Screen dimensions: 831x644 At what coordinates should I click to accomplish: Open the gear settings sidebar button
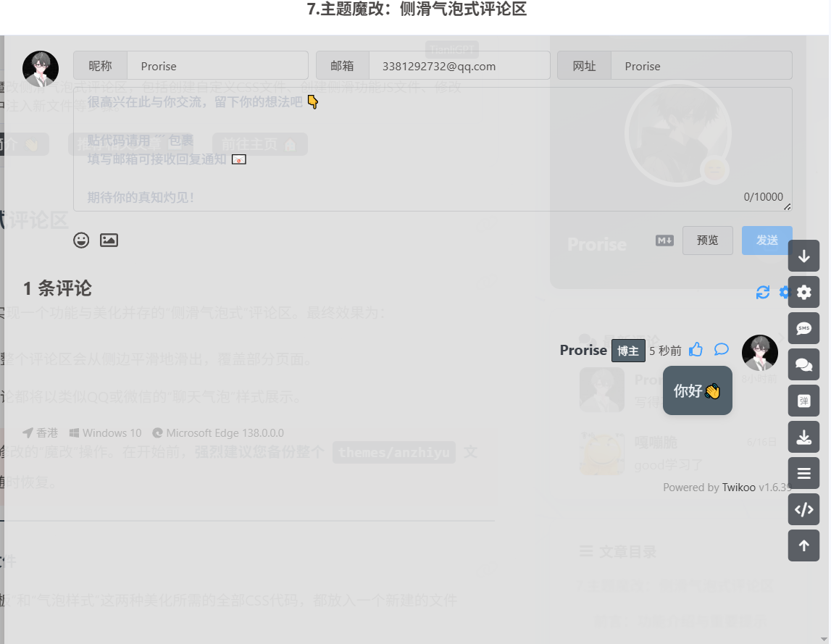(803, 292)
